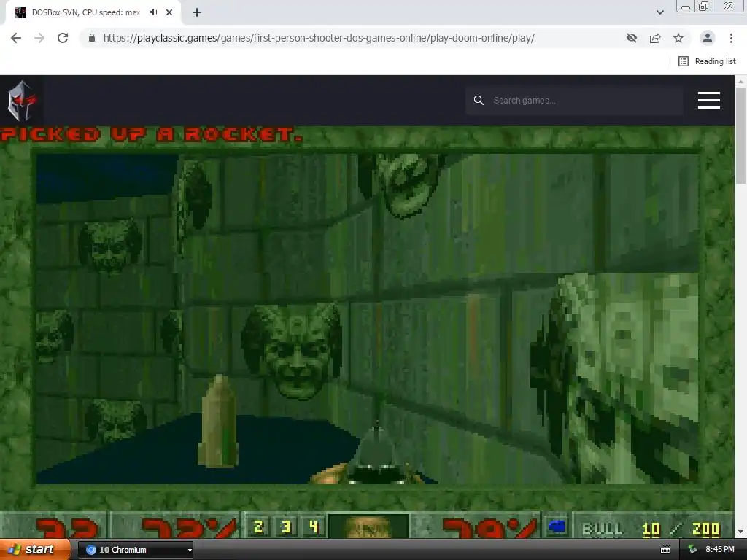Screen dimensions: 747x560
Task: Click the 8:45 PM clock
Action: 720,550
